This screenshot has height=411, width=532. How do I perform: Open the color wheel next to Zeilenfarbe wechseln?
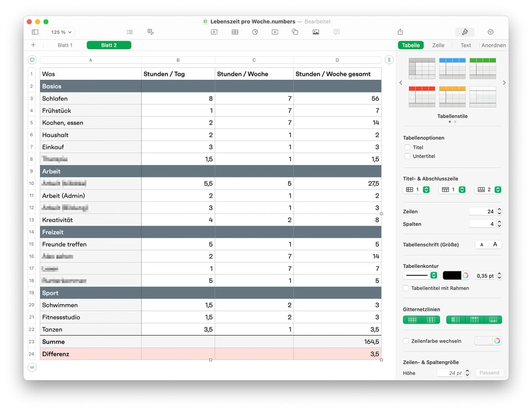coord(497,341)
